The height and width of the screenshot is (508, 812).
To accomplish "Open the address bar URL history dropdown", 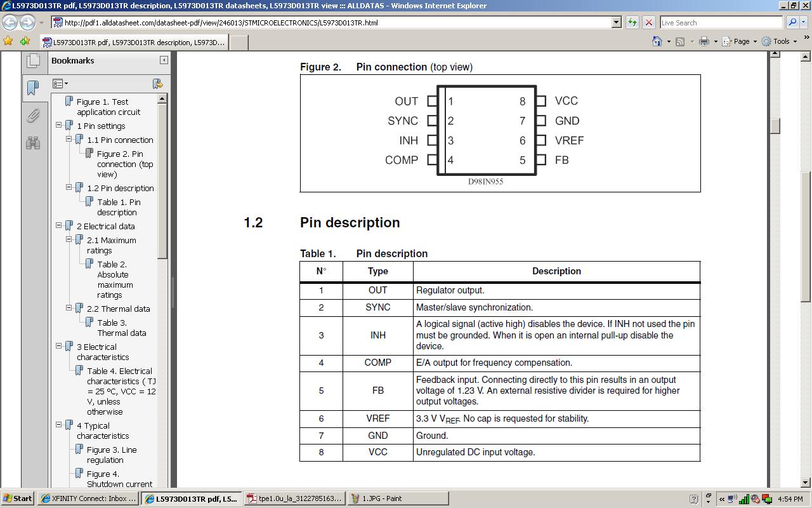I will [x=615, y=22].
